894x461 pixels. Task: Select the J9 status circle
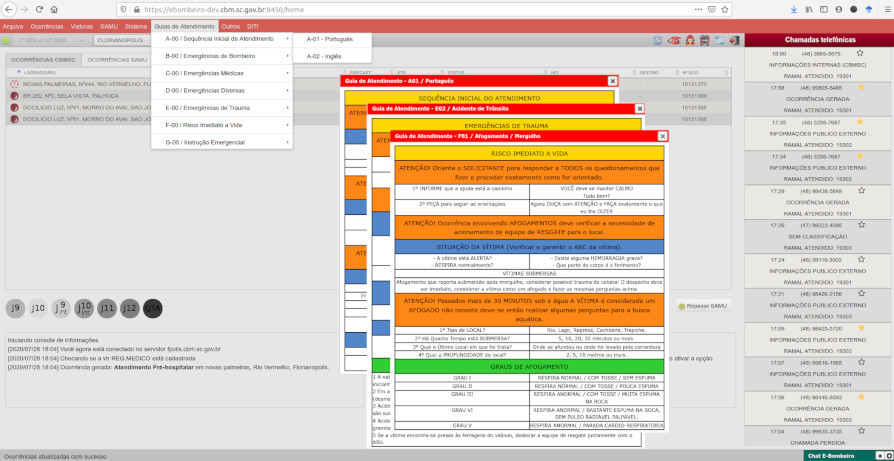[15, 308]
